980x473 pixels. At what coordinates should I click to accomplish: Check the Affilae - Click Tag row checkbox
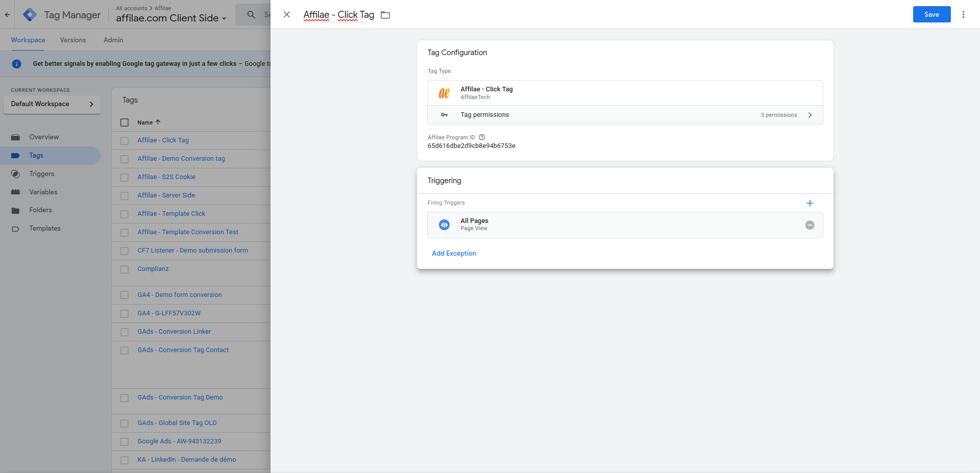[x=125, y=141]
